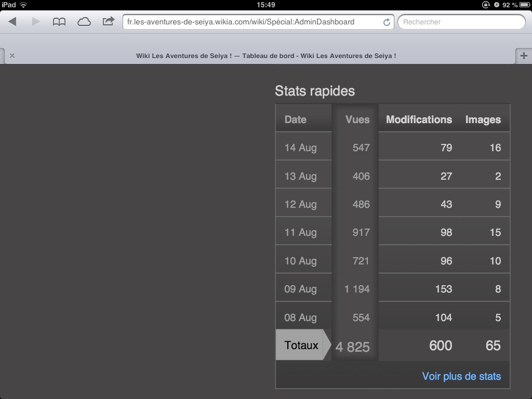Screen dimensions: 532x399
Task: Click the 600 total modifications value
Action: point(441,345)
